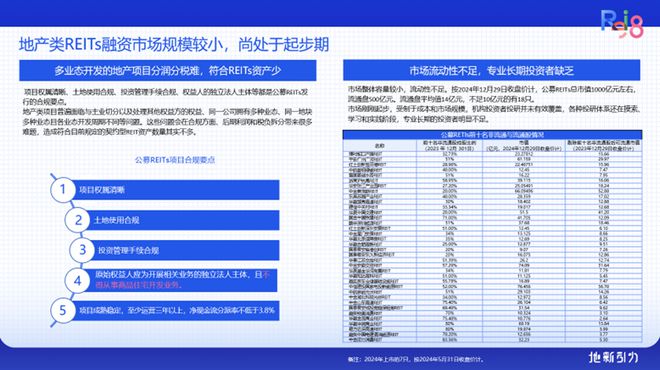Click the 前十名非流通股控股比例 column header
This screenshot has height=370, width=660.
coord(450,146)
